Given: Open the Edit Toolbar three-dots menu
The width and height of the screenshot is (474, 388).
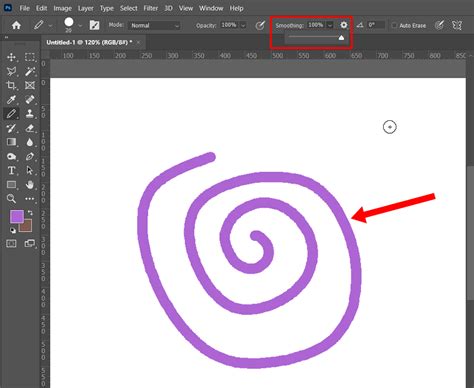Looking at the screenshot, I should pos(30,199).
